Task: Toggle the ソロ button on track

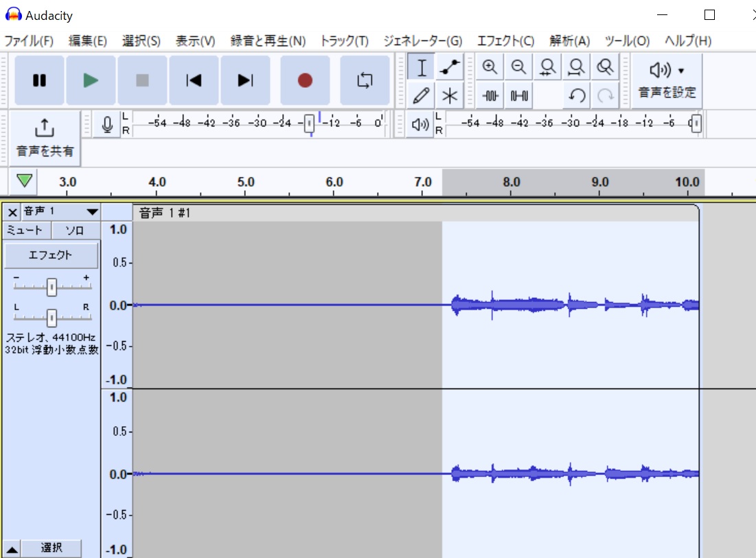Action: [75, 231]
